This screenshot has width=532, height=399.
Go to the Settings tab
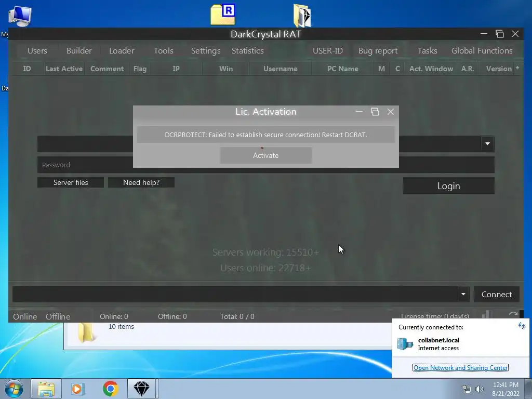[206, 51]
